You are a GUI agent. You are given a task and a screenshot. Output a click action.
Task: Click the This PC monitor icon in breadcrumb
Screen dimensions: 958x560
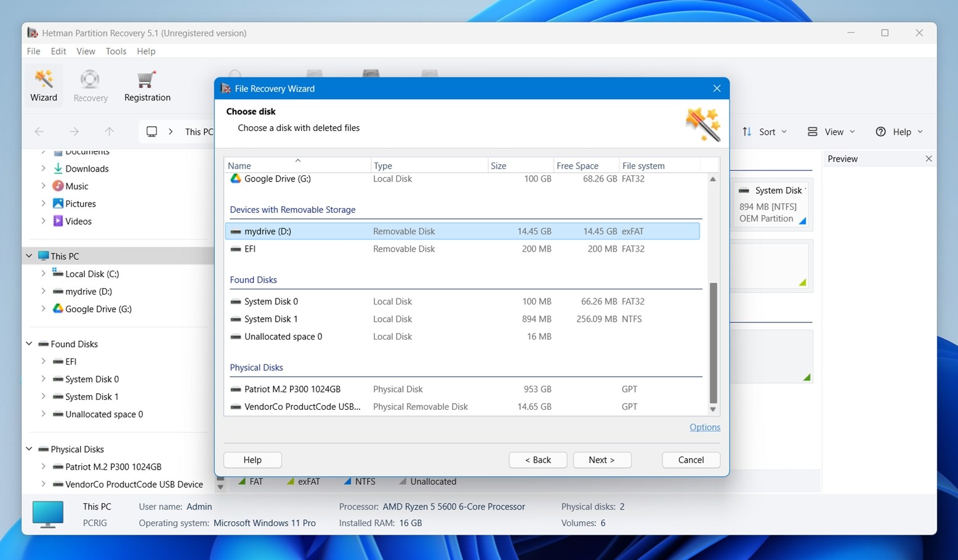151,131
